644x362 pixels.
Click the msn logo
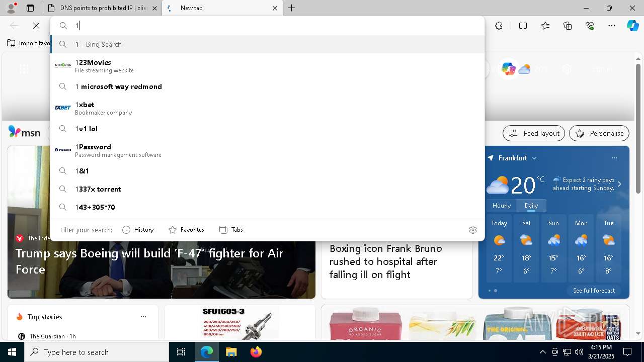pyautogui.click(x=24, y=133)
